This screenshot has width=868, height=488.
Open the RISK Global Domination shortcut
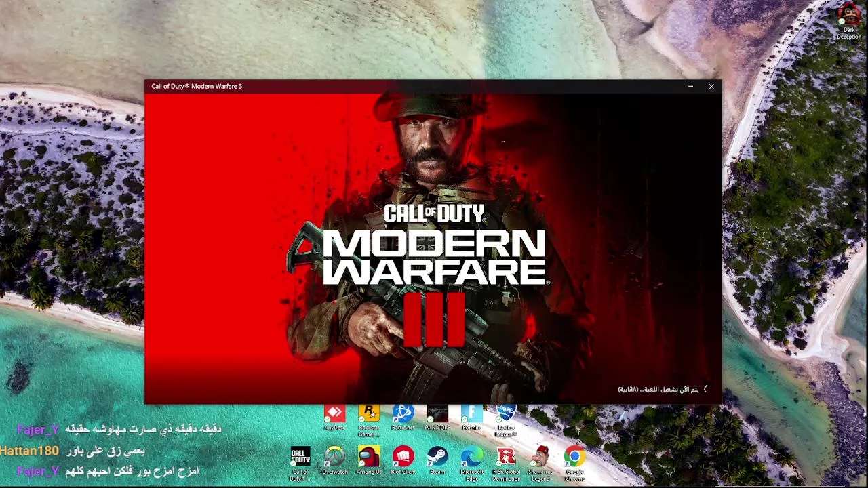point(506,462)
